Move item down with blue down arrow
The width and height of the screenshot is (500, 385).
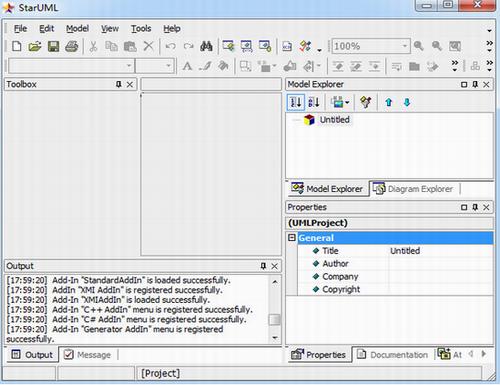(407, 102)
